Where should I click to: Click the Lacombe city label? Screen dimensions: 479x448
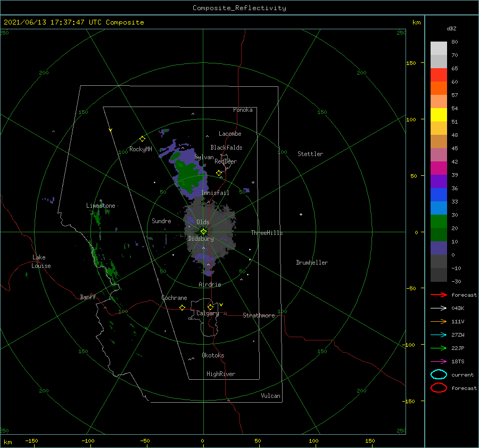[x=230, y=134]
